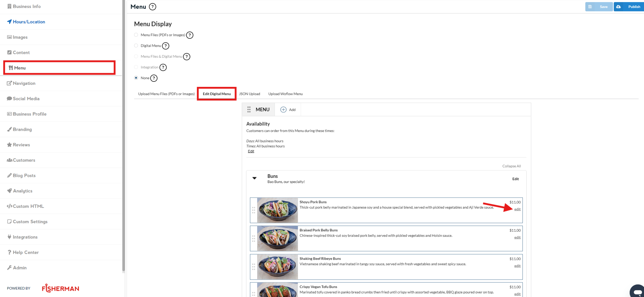This screenshot has width=644, height=297.
Task: Click Collapse All categories
Action: click(511, 166)
